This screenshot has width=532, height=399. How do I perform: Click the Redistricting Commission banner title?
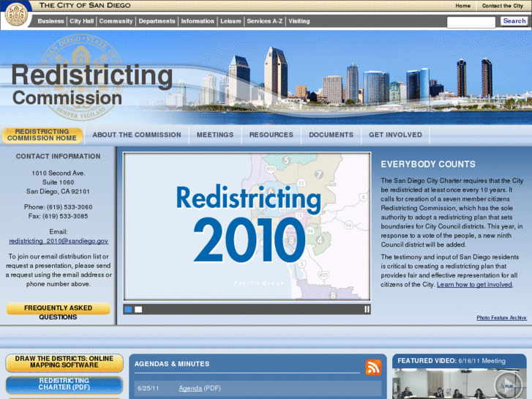91,85
